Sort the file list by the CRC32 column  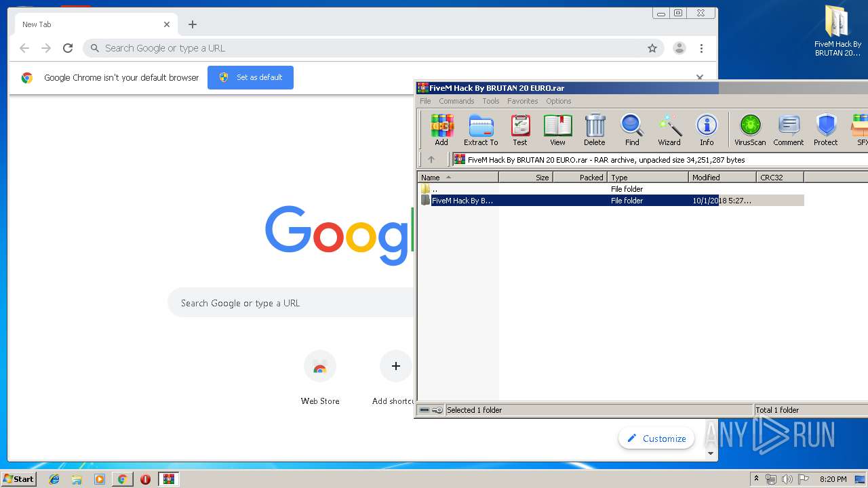point(781,178)
